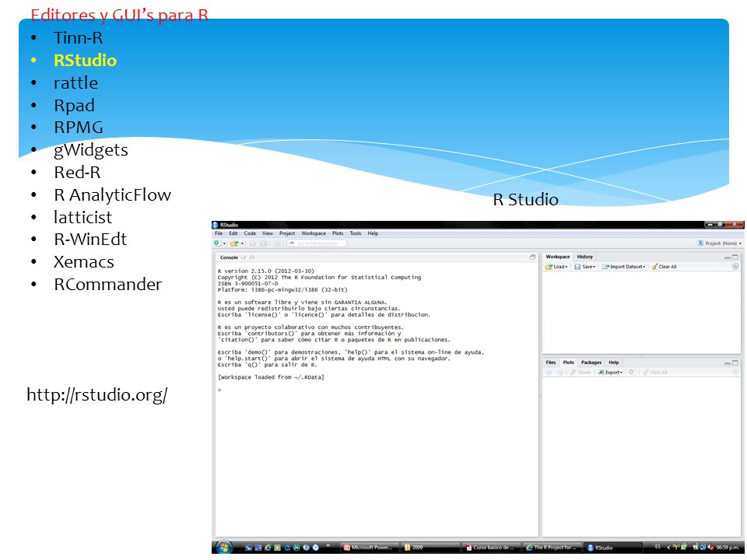Switch to the Workspace tab

(x=558, y=257)
